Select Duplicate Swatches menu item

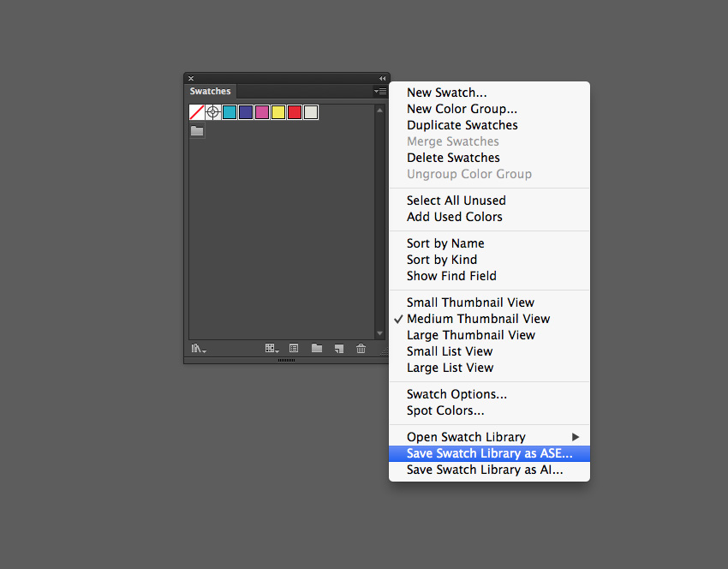click(489, 125)
